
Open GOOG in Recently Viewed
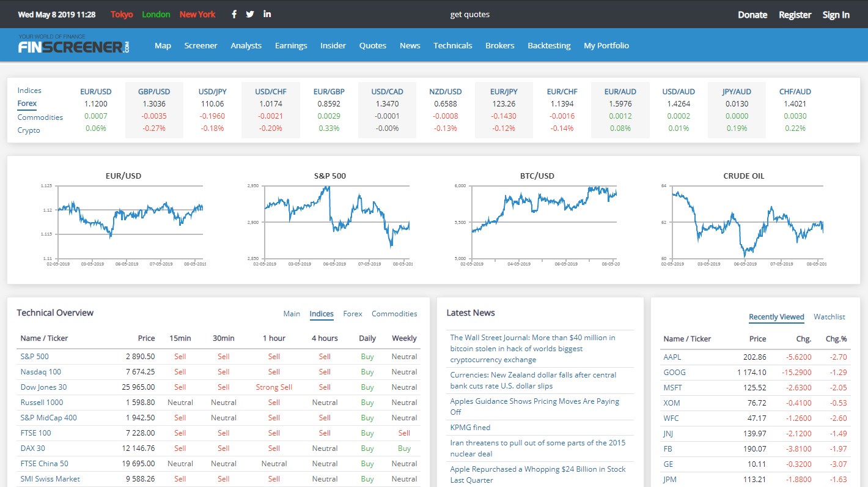(675, 372)
